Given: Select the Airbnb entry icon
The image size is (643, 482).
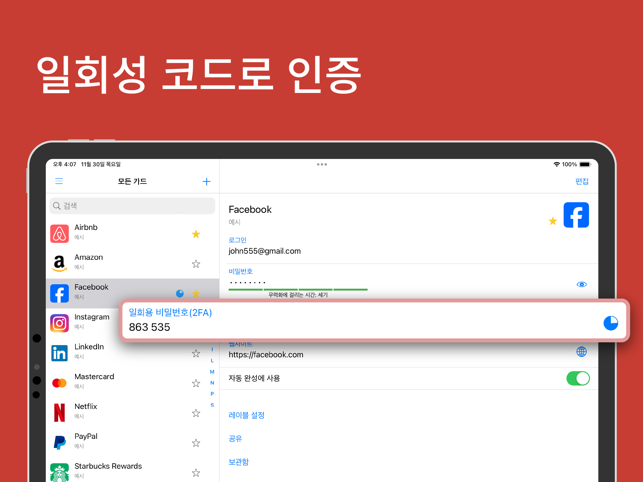Looking at the screenshot, I should [60, 233].
